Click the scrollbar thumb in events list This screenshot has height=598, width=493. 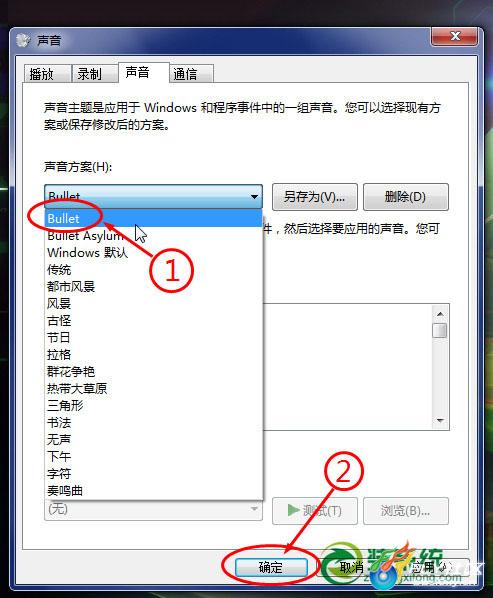(440, 330)
